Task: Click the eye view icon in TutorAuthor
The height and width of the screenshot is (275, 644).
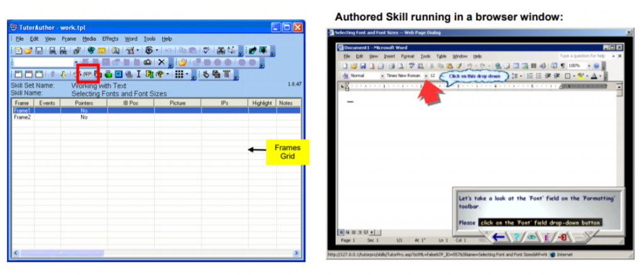Action: [149, 51]
